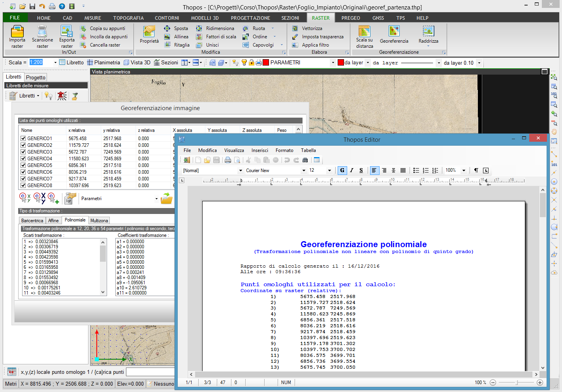
Task: Open 100% zoom dropdown in editor toolbar
Action: [464, 171]
